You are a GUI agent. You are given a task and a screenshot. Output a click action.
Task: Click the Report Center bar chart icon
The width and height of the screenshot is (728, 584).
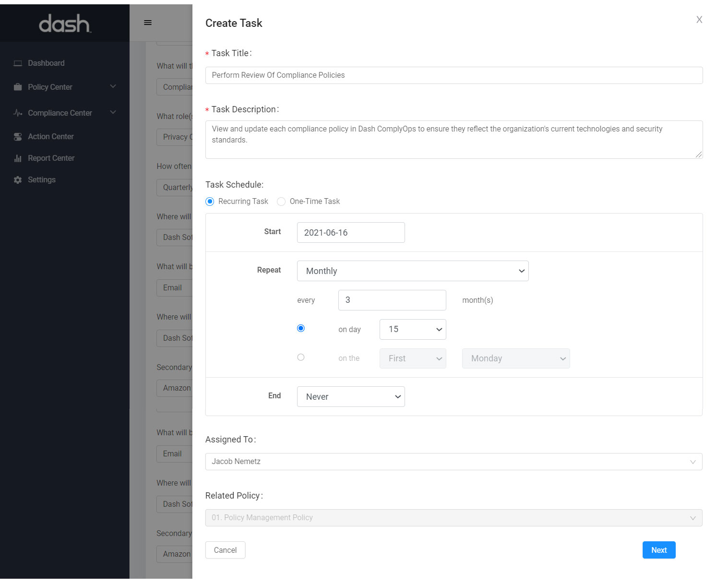(x=18, y=158)
